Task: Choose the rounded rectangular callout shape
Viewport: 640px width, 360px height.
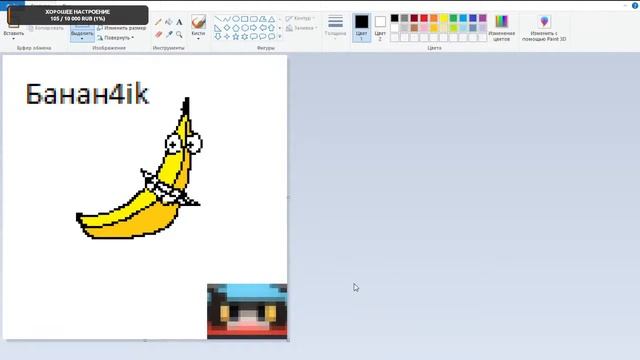Action: tap(253, 37)
